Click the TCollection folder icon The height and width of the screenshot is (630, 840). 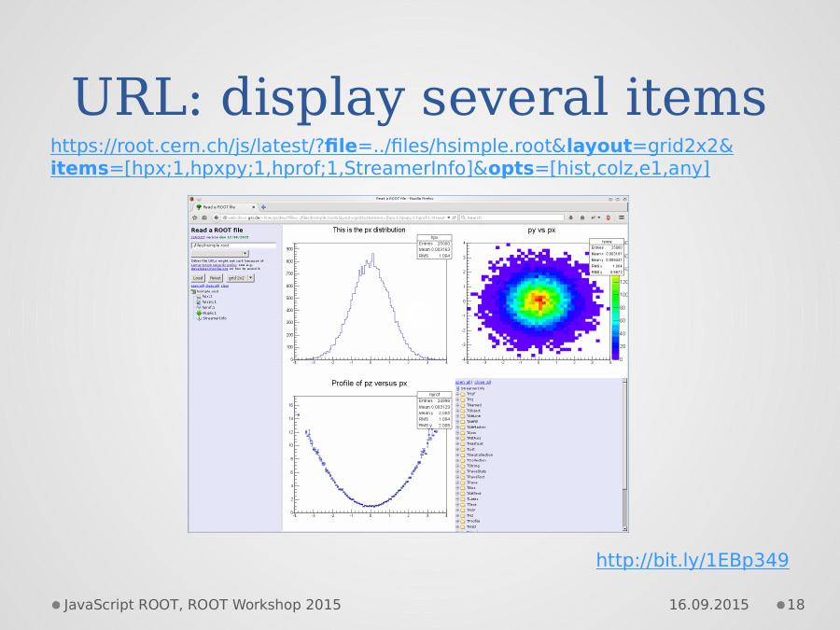463,460
